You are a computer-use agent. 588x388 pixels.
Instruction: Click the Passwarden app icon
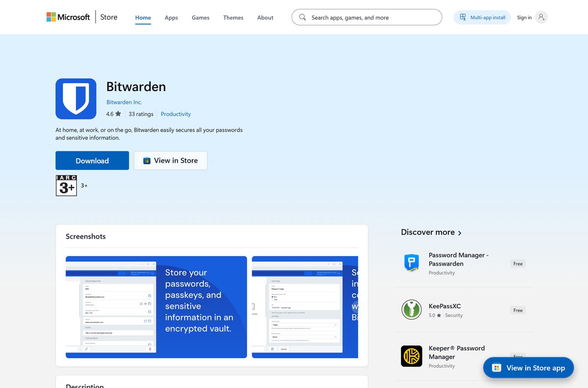point(412,263)
